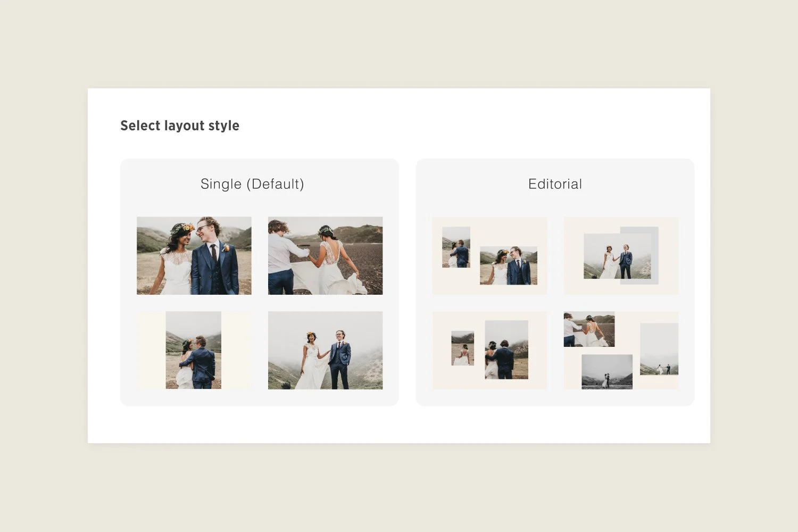Select the Editorial layout style
Viewport: 798px width, 532px height.
pyautogui.click(x=555, y=282)
